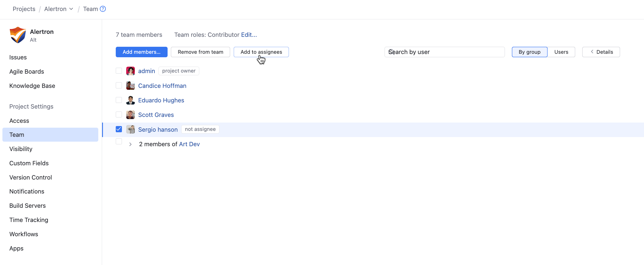The width and height of the screenshot is (644, 265).
Task: Uncheck the Sergio hanson checkbox
Action: click(x=119, y=129)
